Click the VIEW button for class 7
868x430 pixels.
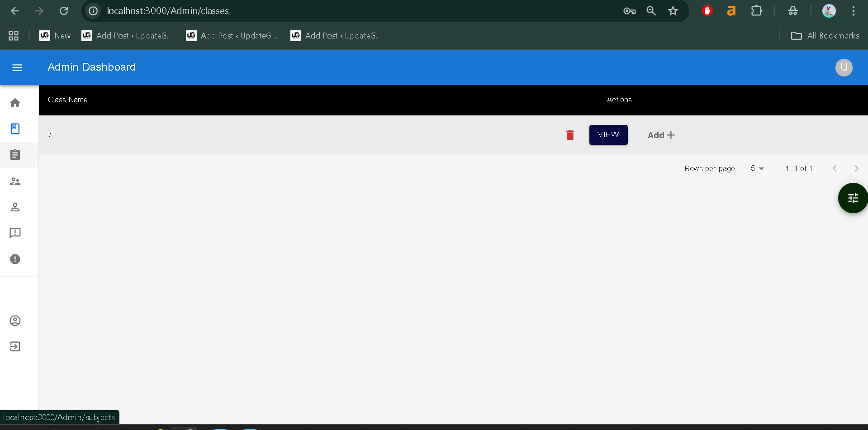pos(608,134)
